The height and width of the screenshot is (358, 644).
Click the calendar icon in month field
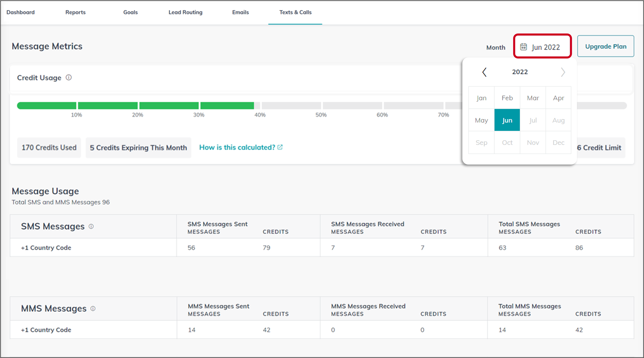(524, 47)
